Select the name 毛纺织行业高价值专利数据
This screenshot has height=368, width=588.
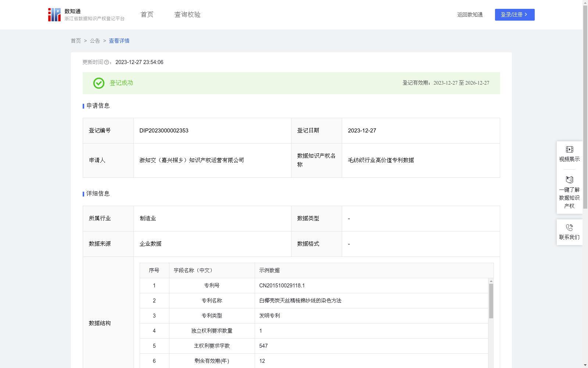pos(381,160)
